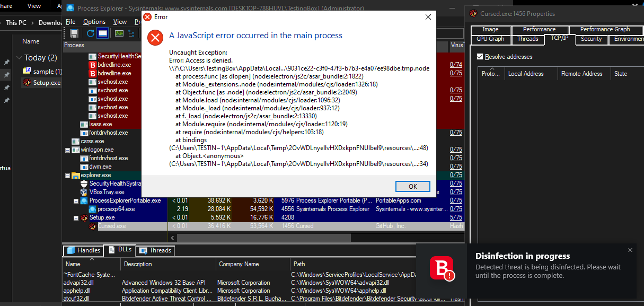This screenshot has width=644, height=306.
Task: Click the Bitdefender logo in the notification
Action: (x=442, y=268)
